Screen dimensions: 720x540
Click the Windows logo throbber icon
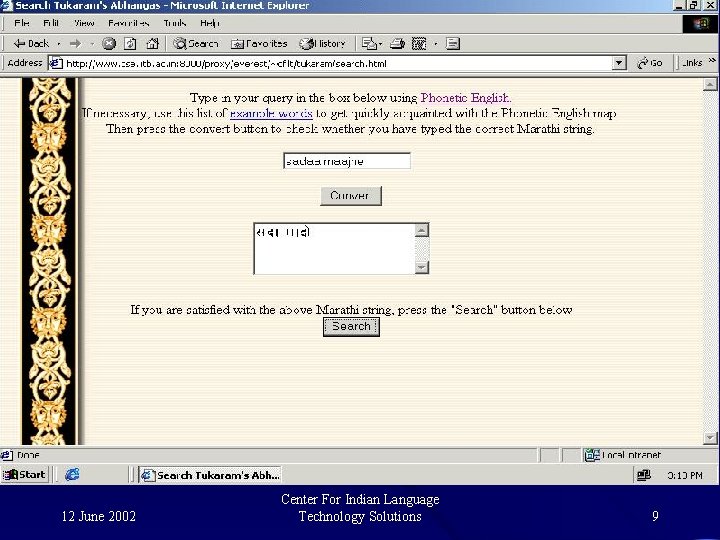click(x=700, y=24)
